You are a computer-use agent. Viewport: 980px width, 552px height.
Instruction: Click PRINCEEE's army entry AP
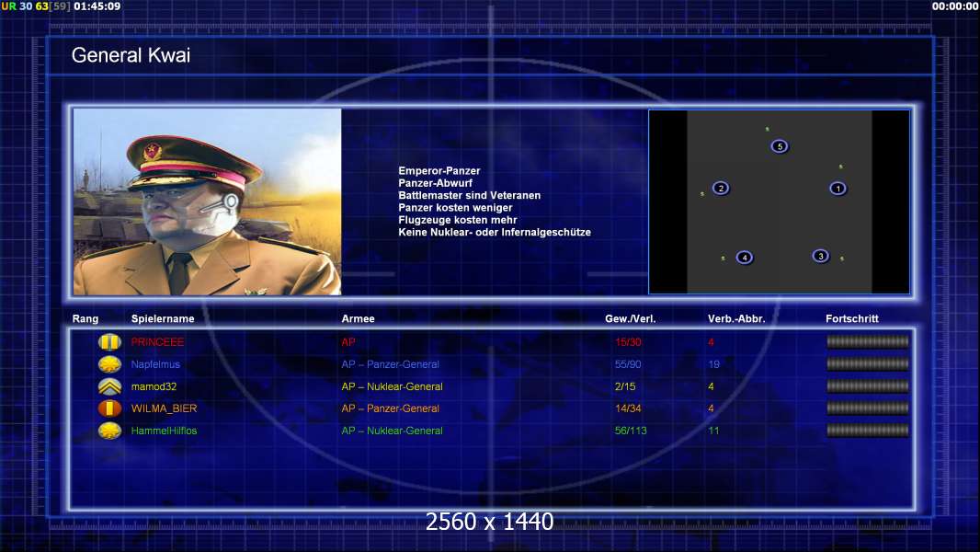click(x=348, y=342)
